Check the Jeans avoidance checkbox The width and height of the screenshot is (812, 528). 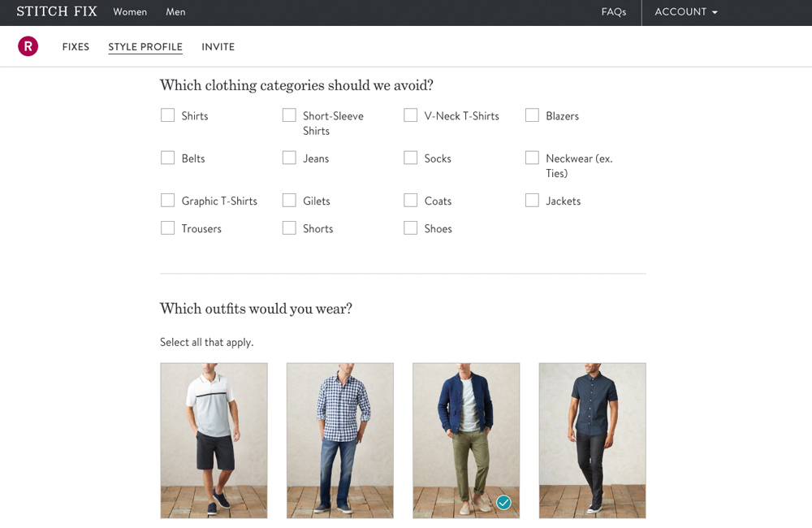point(289,158)
